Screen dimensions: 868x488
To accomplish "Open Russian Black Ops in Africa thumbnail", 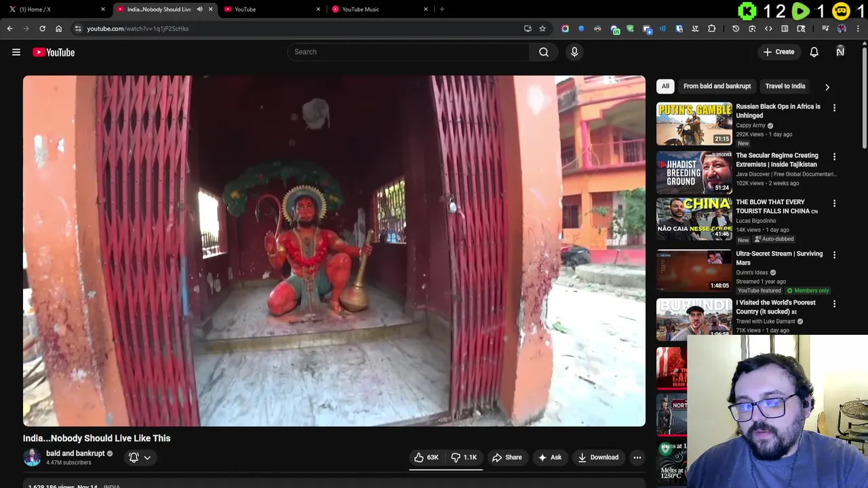I will pyautogui.click(x=694, y=124).
